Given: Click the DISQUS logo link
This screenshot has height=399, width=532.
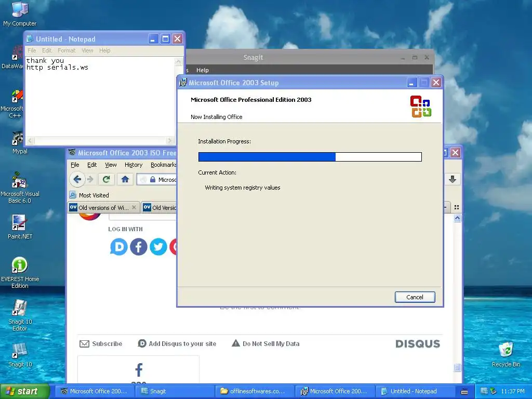Looking at the screenshot, I should click(418, 344).
